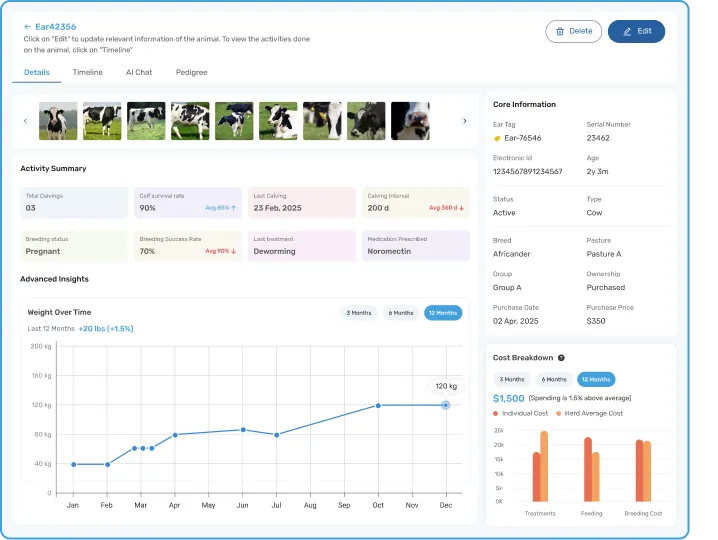
Task: Click the Calving Interval down arrow
Action: 462,207
